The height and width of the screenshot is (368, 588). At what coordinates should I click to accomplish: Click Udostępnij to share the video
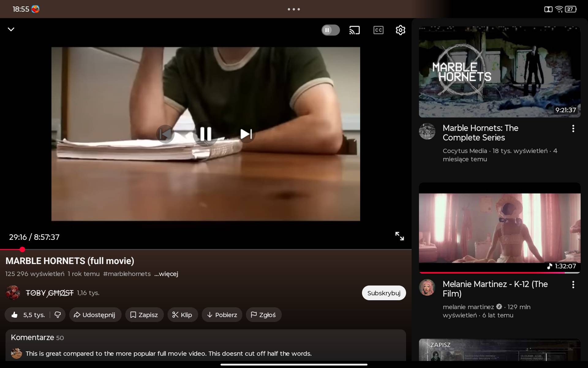[95, 315]
